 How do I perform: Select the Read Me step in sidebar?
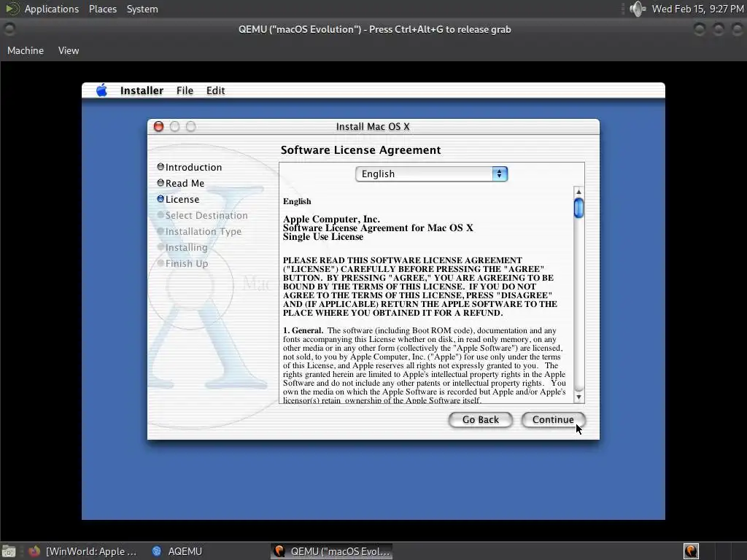click(x=185, y=183)
